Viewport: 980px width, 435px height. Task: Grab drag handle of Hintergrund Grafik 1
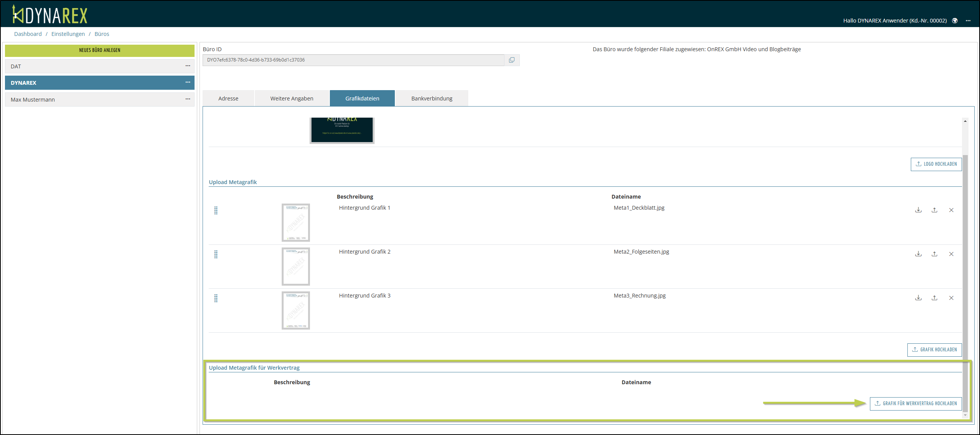[216, 210]
